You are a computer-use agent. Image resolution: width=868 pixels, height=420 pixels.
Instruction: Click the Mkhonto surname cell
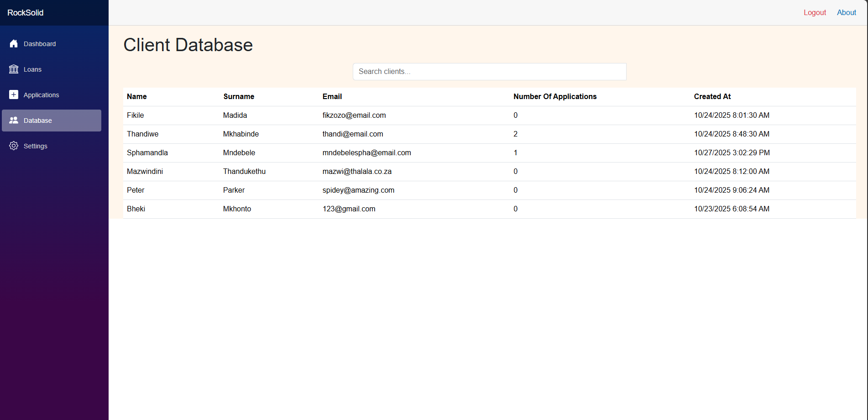(x=237, y=209)
